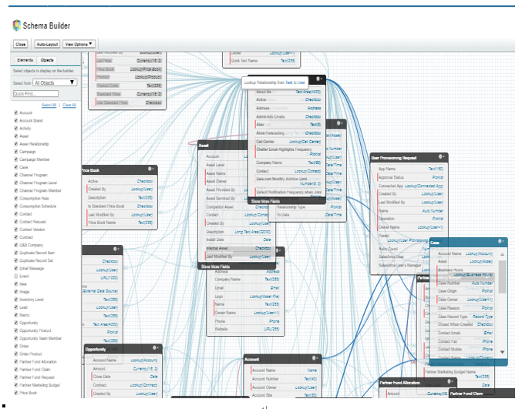Viewport: 532px width, 409px height.
Task: Open gear menu on the Case card
Action: [501, 241]
